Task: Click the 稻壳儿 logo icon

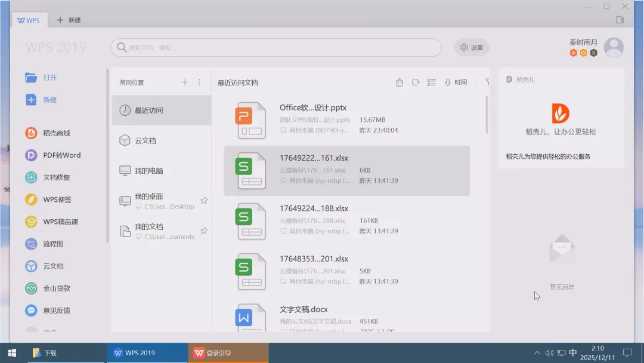Action: click(x=561, y=113)
